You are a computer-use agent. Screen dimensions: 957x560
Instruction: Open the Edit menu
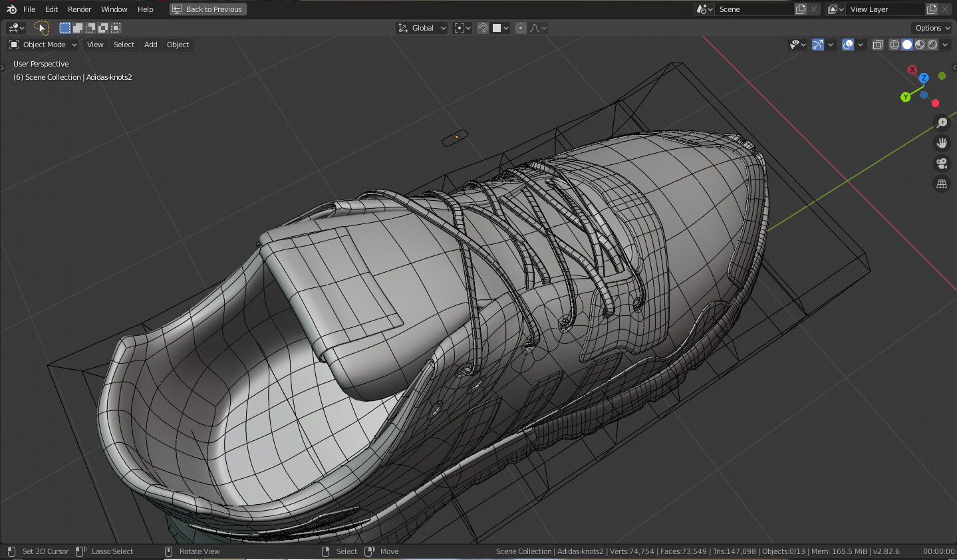click(x=51, y=9)
